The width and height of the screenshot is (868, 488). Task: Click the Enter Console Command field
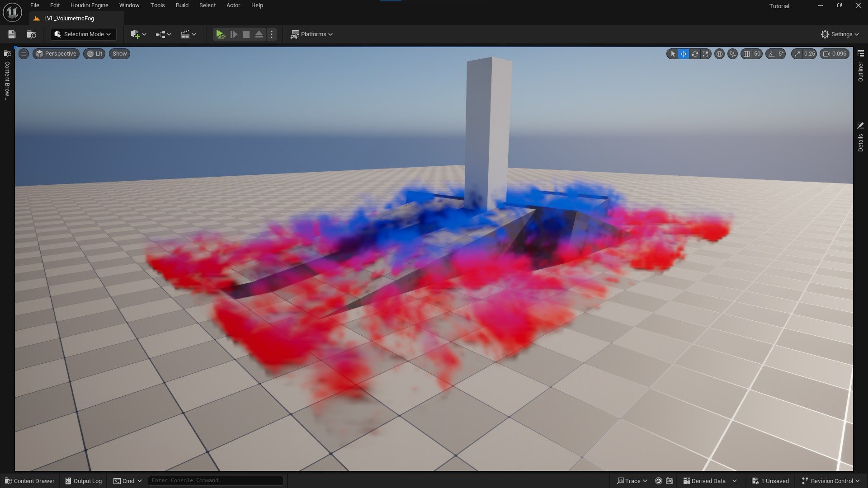pos(215,480)
